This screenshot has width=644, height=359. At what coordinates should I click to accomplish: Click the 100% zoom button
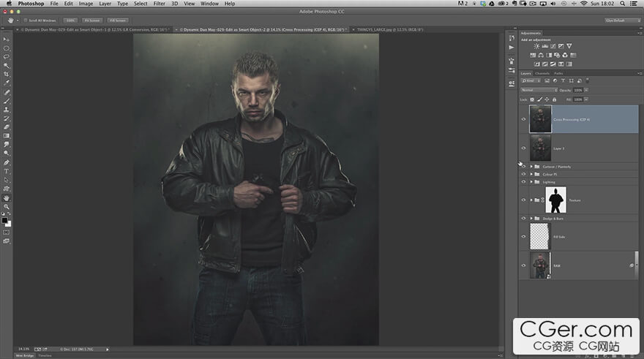coord(70,20)
